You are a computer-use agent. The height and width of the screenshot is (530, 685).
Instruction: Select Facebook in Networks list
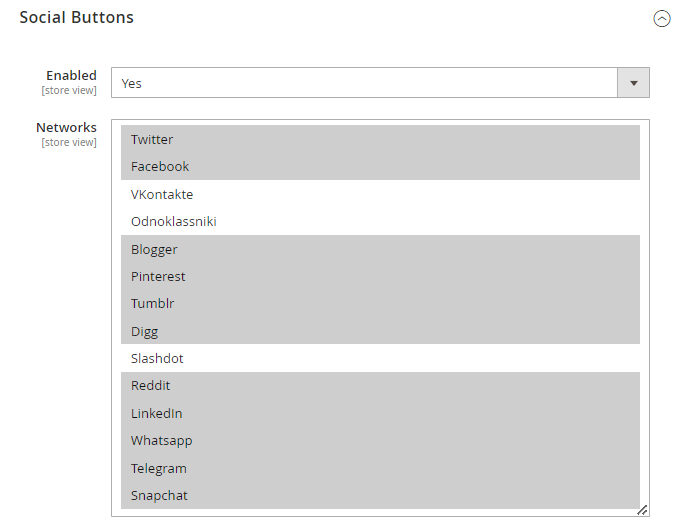tap(380, 166)
